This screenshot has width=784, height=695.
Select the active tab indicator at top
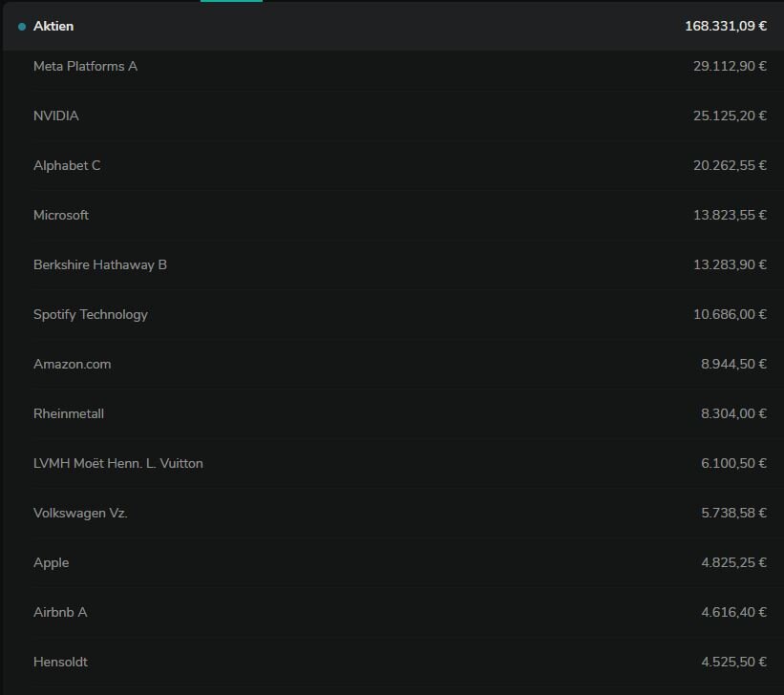pos(231,1)
